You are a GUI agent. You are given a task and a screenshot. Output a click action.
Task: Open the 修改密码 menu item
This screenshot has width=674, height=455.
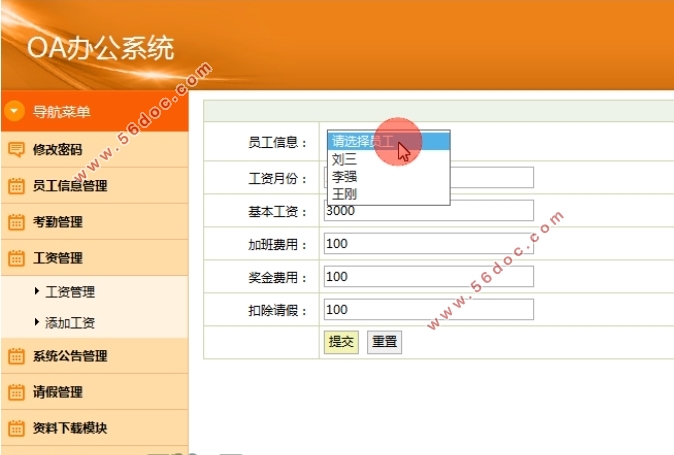click(95, 150)
